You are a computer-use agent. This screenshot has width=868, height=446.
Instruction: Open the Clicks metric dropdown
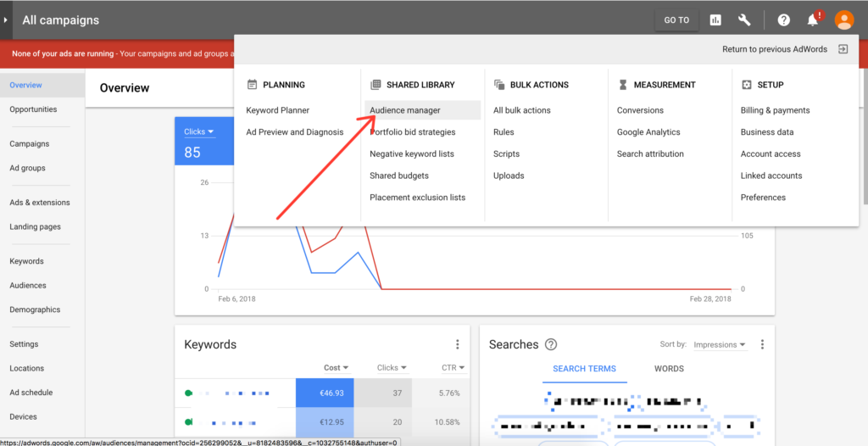pos(199,131)
